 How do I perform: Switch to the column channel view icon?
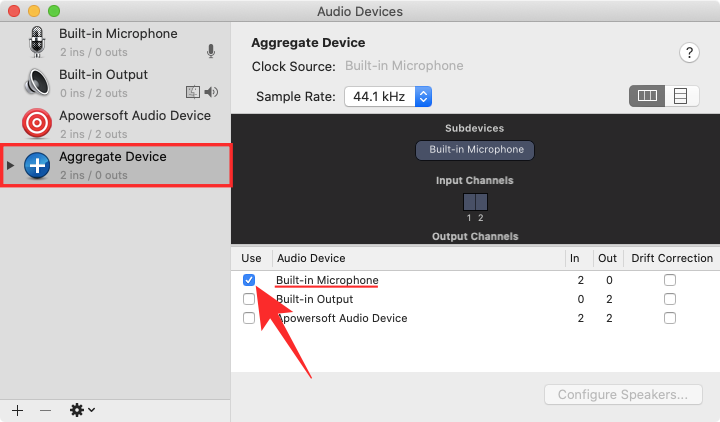click(x=647, y=96)
